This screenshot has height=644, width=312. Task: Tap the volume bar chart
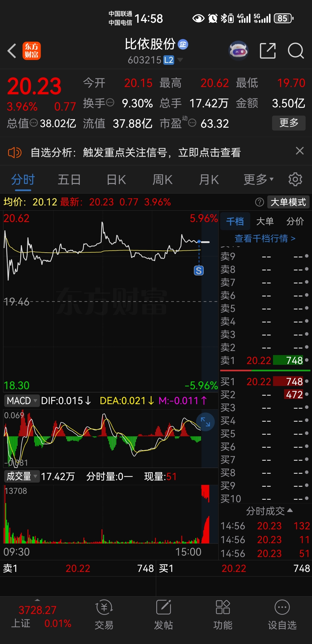click(x=110, y=514)
